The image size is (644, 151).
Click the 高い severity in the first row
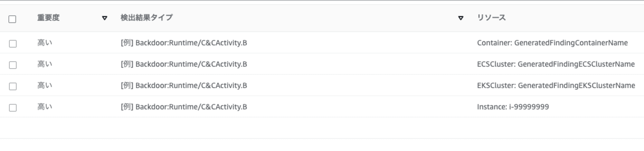[x=44, y=43]
